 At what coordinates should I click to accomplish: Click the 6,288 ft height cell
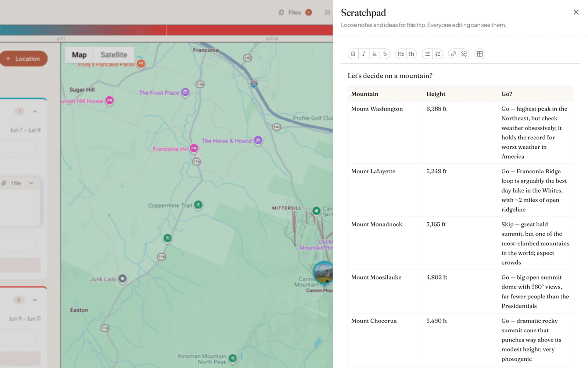[460, 132]
